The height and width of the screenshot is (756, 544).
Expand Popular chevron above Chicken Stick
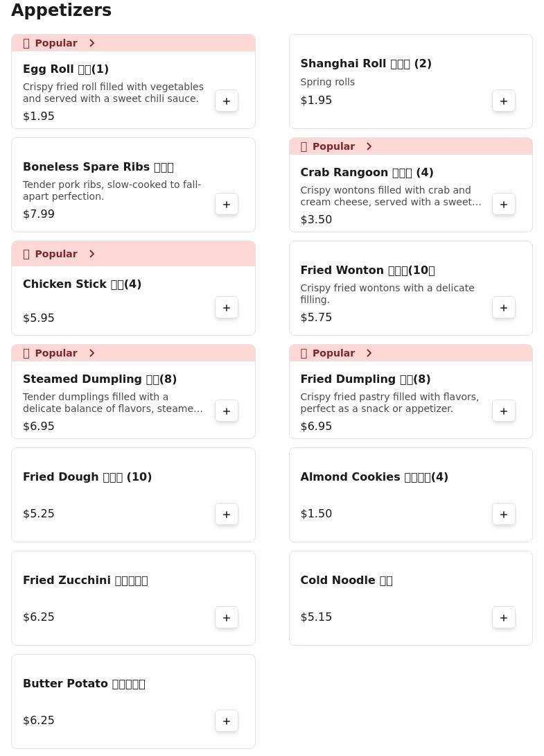[92, 254]
